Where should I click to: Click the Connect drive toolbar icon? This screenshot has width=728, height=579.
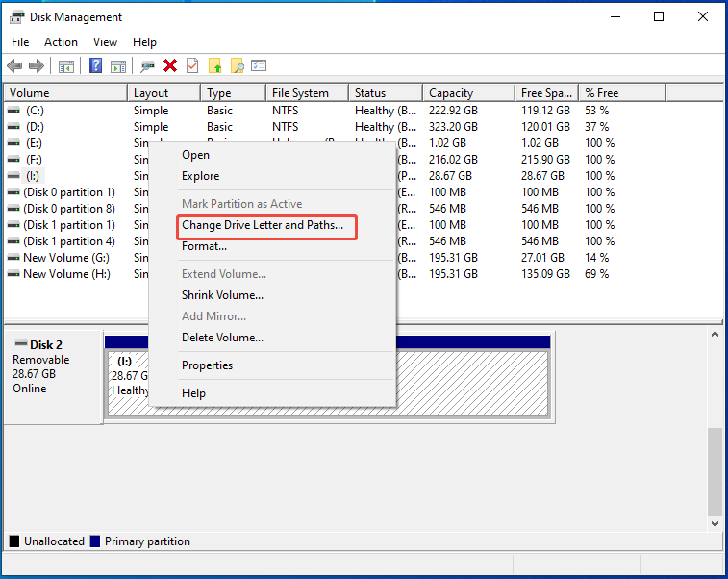click(147, 65)
